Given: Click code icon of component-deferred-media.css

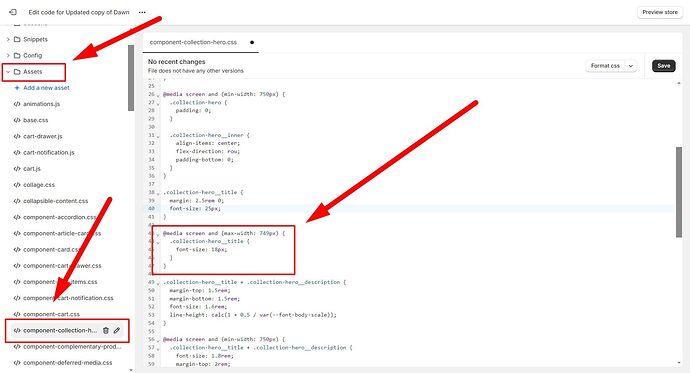Looking at the screenshot, I should [x=17, y=363].
